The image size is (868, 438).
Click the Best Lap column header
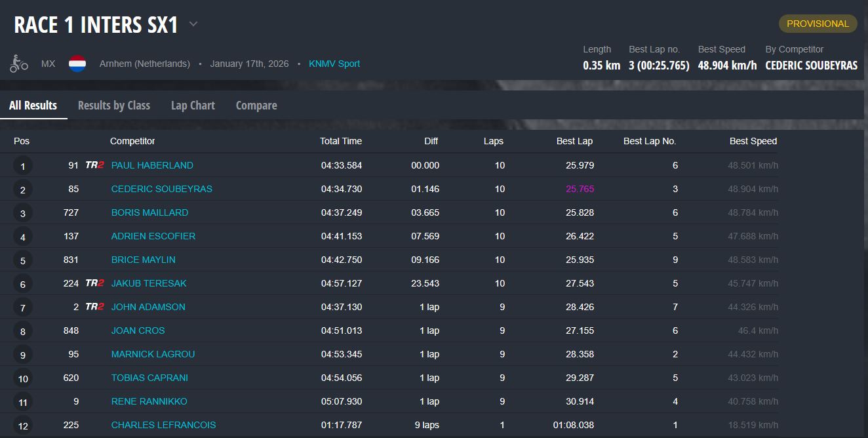(574, 141)
